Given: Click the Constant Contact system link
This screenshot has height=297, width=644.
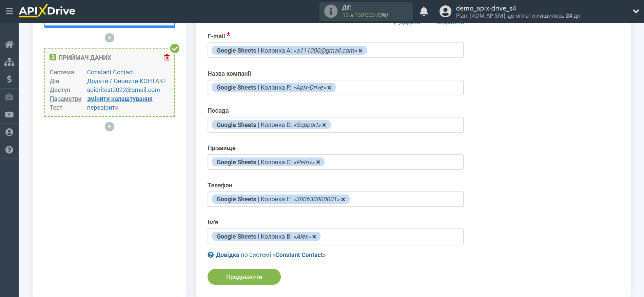Looking at the screenshot, I should tap(111, 72).
